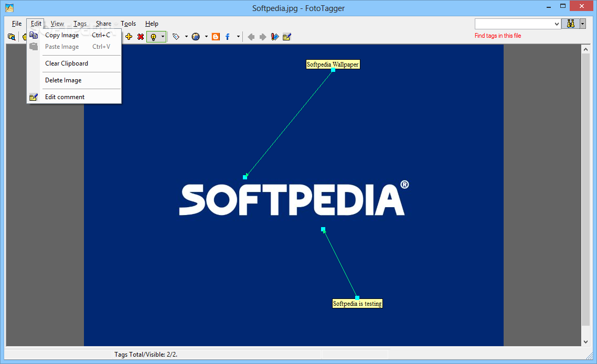This screenshot has width=597, height=364.
Task: Select Edit comment menu entry
Action: coord(74,97)
